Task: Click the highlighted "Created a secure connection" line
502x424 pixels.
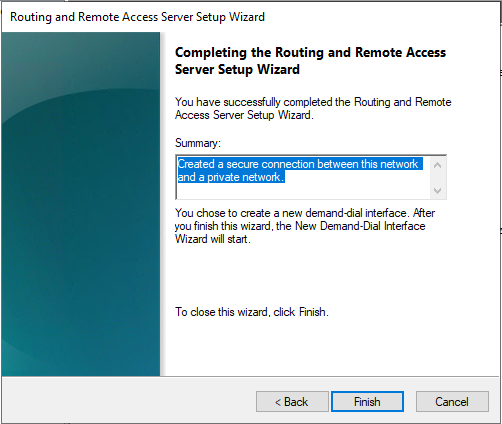Action: [x=298, y=164]
